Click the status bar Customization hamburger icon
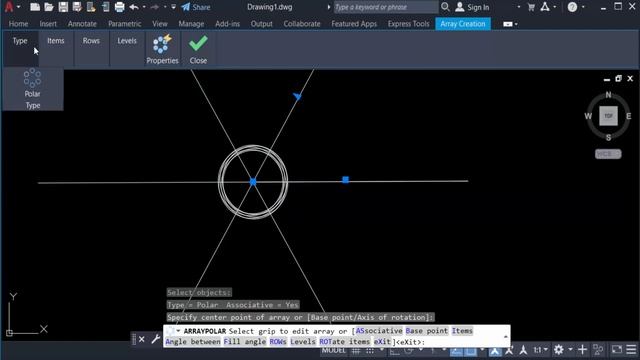The width and height of the screenshot is (640, 360). click(x=631, y=350)
